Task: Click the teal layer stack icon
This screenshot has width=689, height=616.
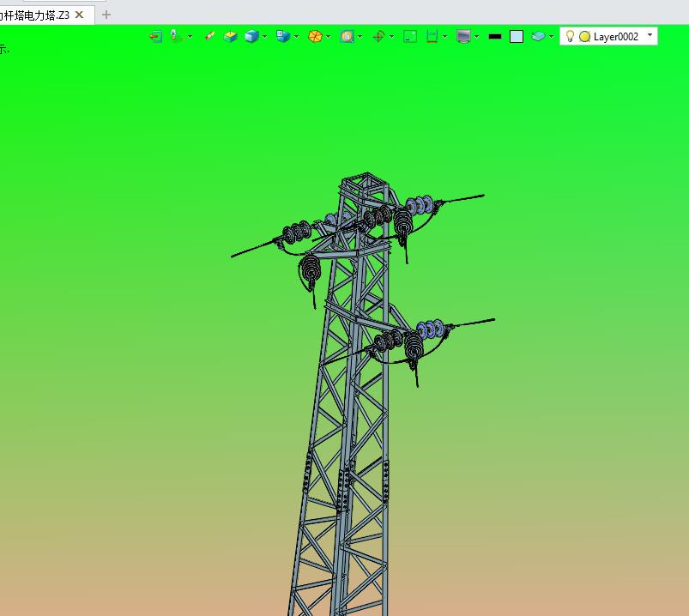Action: point(538,36)
